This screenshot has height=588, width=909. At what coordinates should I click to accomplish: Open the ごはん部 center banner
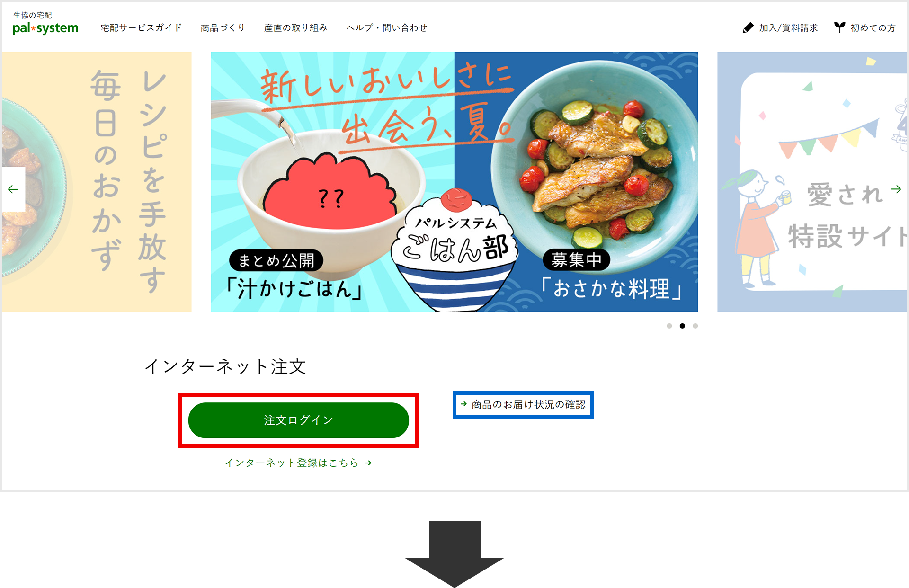454,182
